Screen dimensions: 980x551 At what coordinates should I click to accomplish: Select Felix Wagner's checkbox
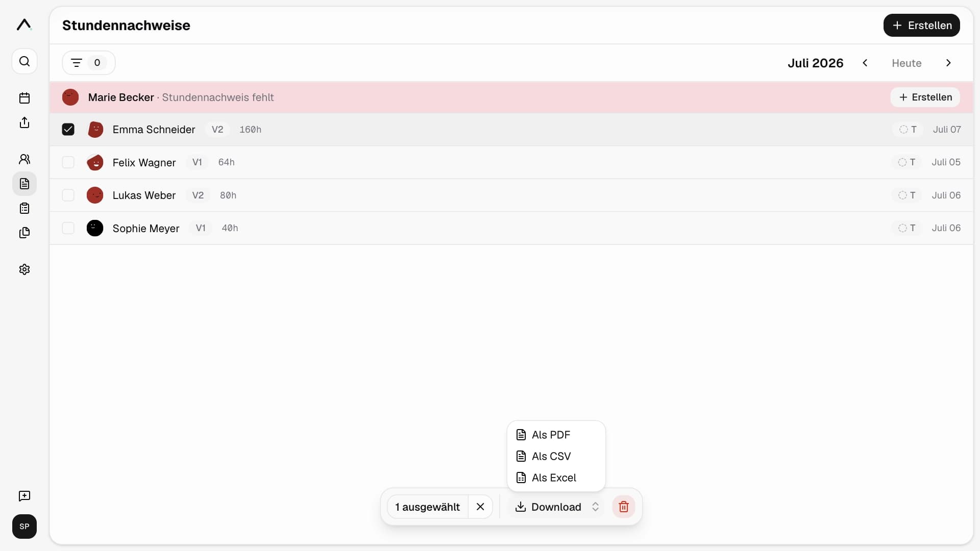tap(68, 162)
